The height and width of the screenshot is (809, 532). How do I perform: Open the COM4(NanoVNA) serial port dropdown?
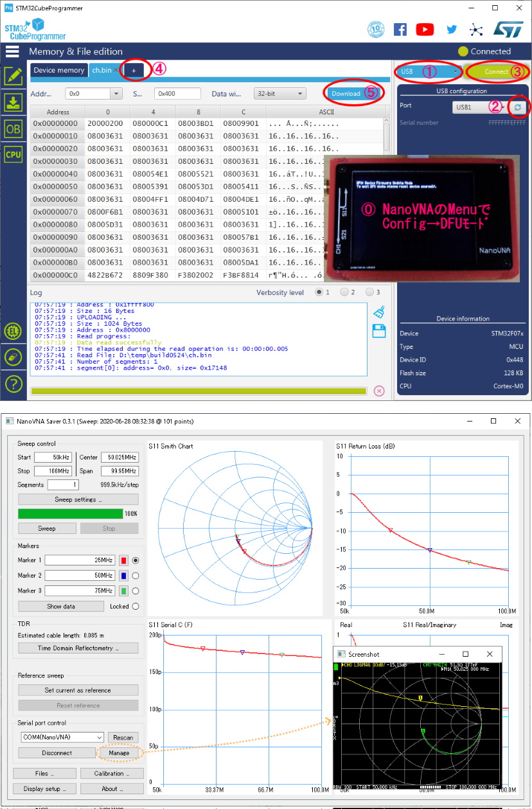click(61, 737)
